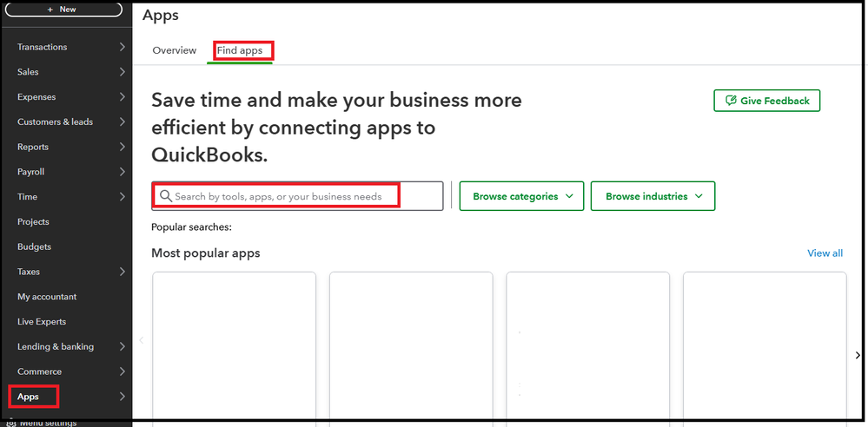Image resolution: width=868 pixels, height=427 pixels.
Task: Expand the Commerce chevron arrow
Action: (122, 371)
